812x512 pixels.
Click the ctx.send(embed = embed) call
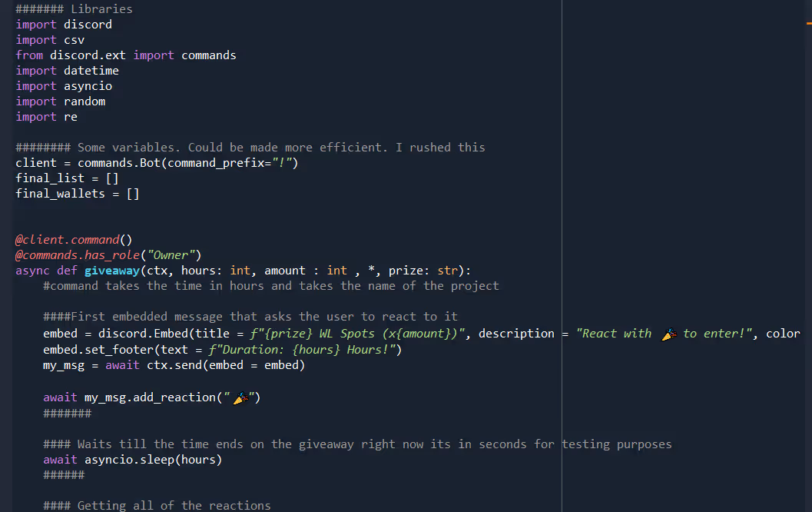[226, 365]
